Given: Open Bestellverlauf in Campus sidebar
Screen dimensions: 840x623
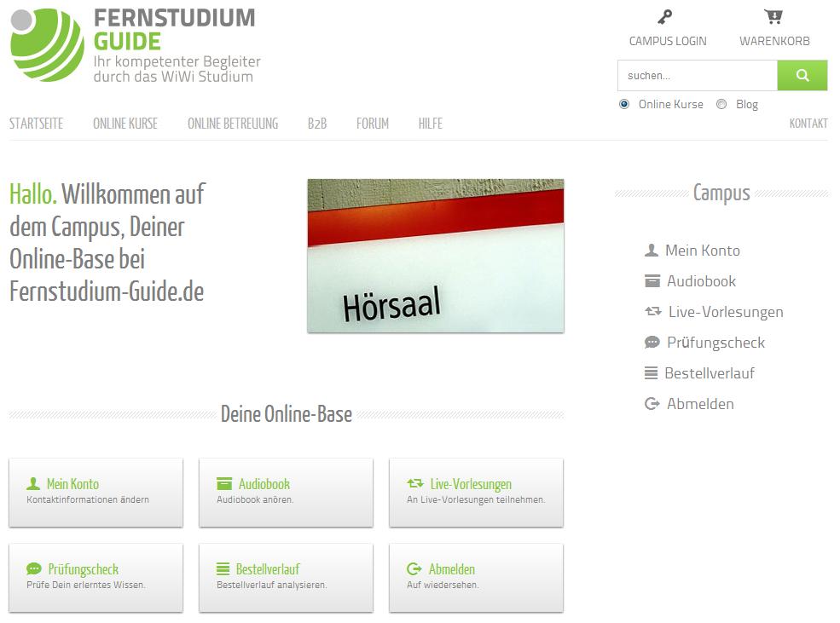Looking at the screenshot, I should 710,373.
